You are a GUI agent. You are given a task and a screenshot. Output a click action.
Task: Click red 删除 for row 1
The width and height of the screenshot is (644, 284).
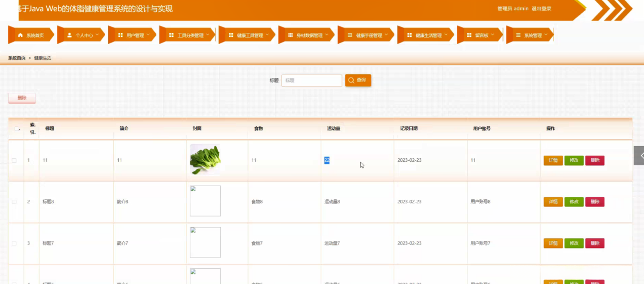point(595,160)
